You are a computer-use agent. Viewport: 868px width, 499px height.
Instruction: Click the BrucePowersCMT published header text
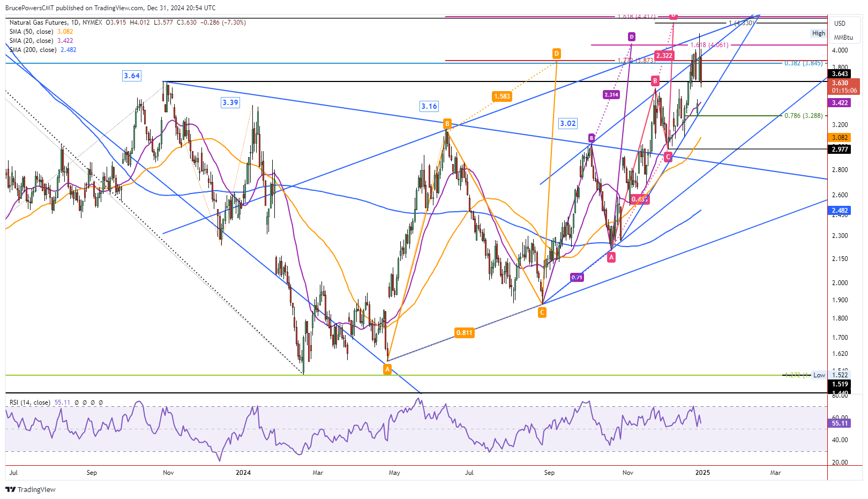110,8
